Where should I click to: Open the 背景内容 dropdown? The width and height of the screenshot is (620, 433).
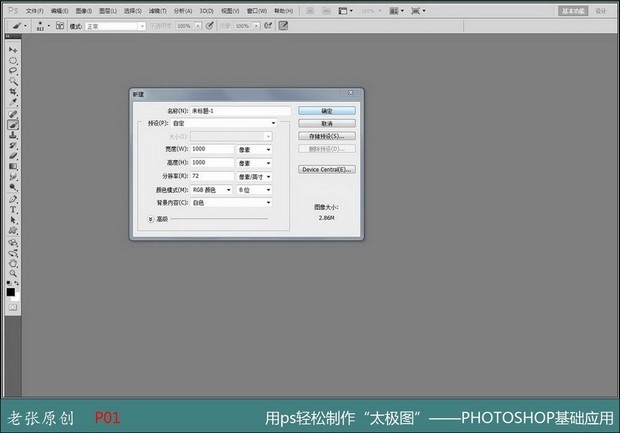point(231,202)
